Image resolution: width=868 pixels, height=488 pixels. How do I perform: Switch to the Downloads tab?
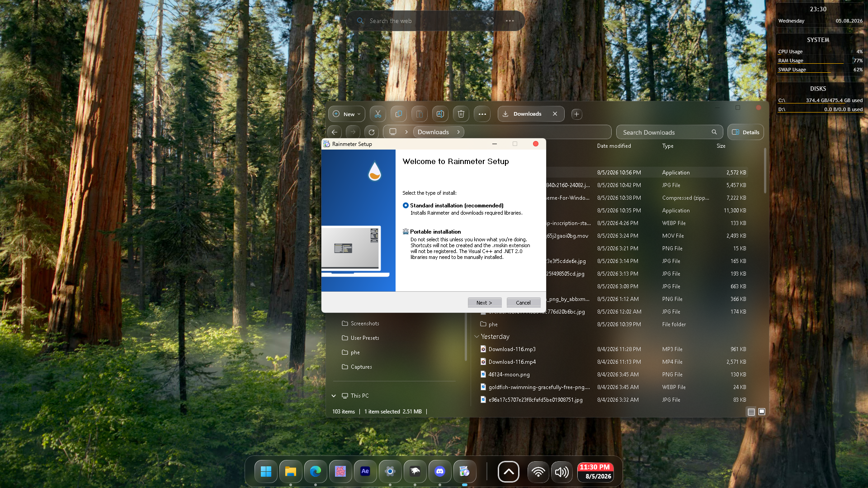click(527, 114)
